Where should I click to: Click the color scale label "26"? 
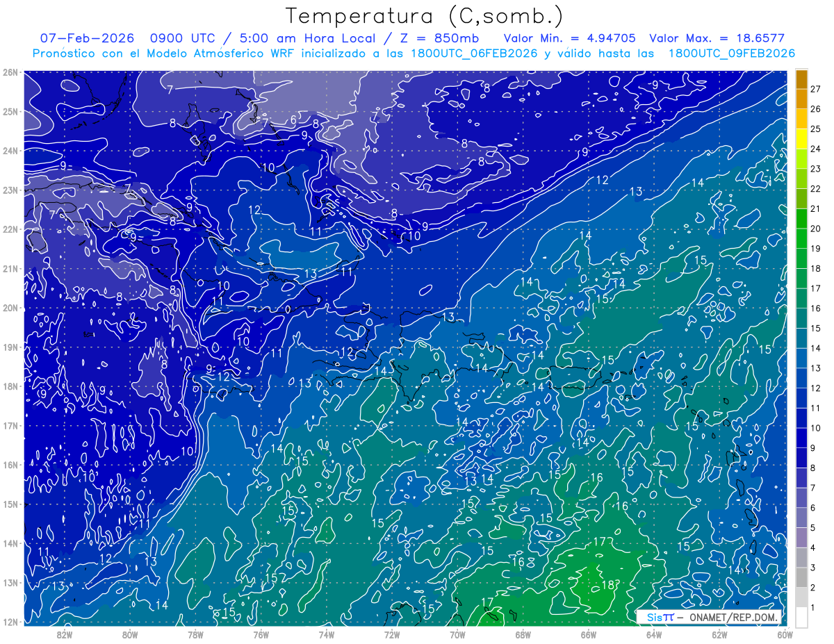click(x=815, y=109)
